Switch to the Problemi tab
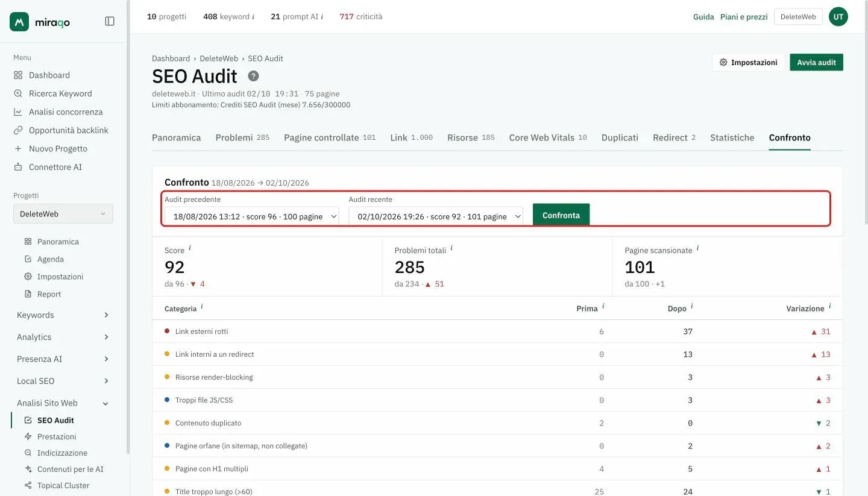This screenshot has height=496, width=868. [242, 137]
